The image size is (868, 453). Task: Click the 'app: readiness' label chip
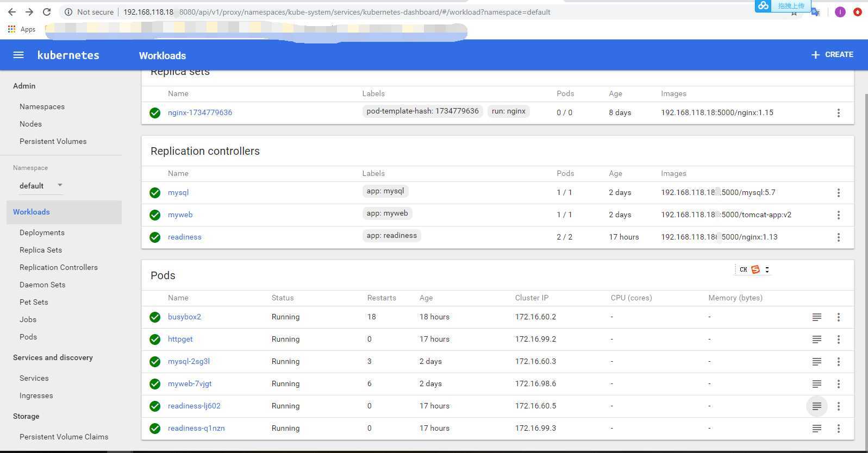[392, 235]
